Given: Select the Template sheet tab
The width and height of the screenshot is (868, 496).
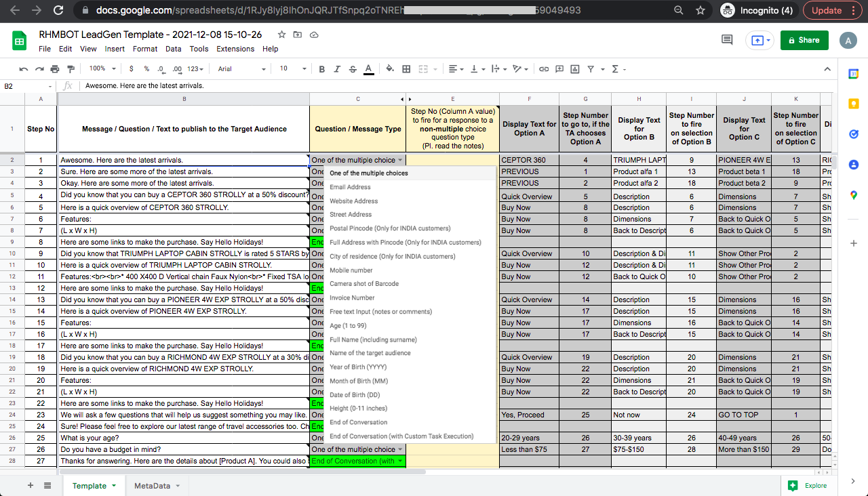Looking at the screenshot, I should pos(94,486).
